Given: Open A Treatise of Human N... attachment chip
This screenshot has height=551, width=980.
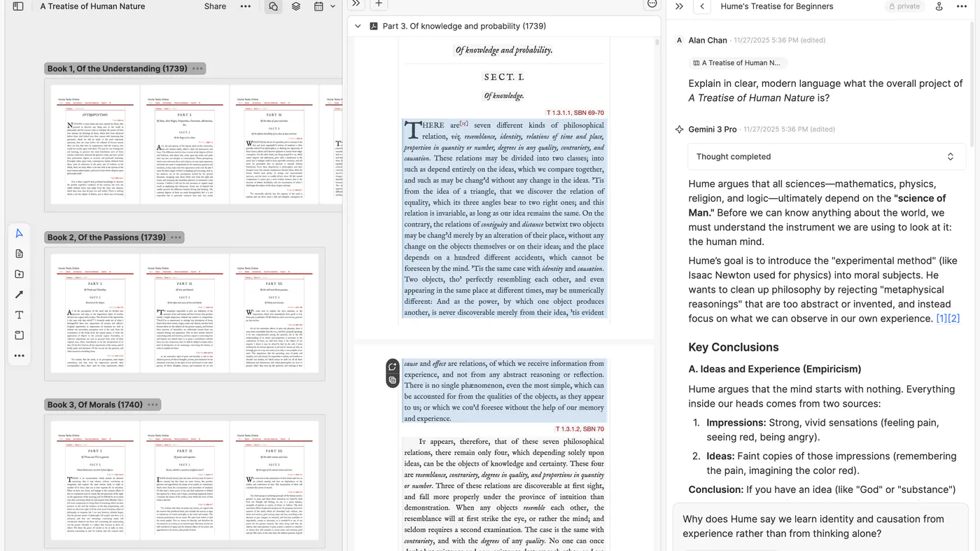Looking at the screenshot, I should 737,63.
